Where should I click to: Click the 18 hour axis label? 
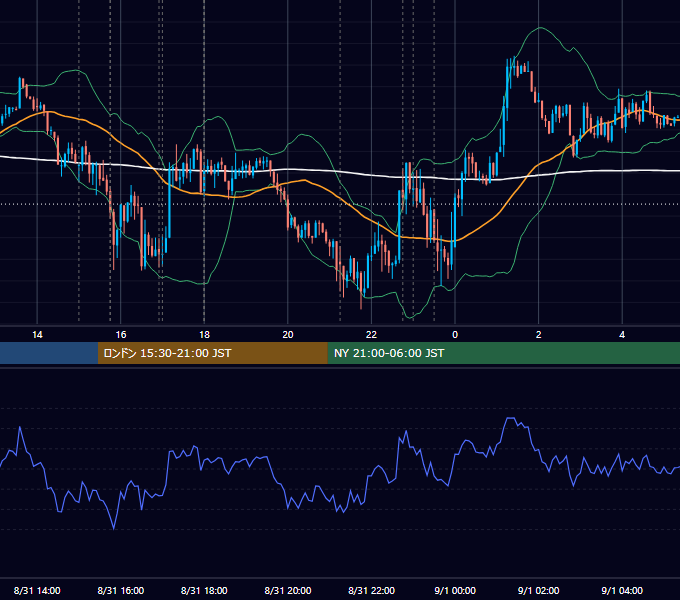tap(204, 335)
